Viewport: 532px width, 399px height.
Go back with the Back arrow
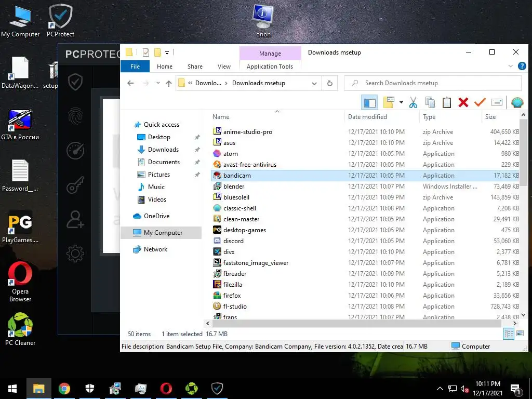click(130, 83)
